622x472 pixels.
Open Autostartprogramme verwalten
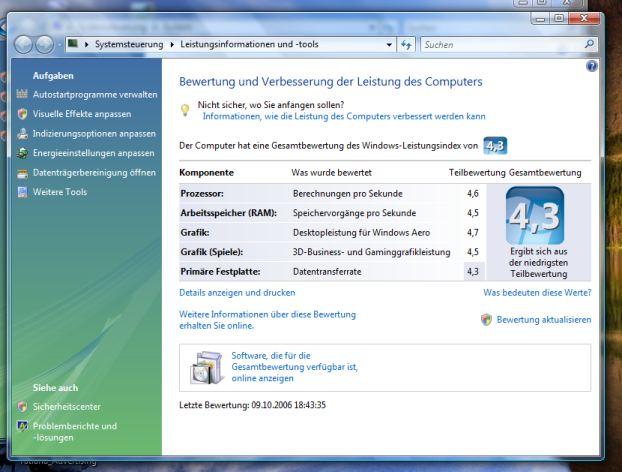tap(95, 94)
